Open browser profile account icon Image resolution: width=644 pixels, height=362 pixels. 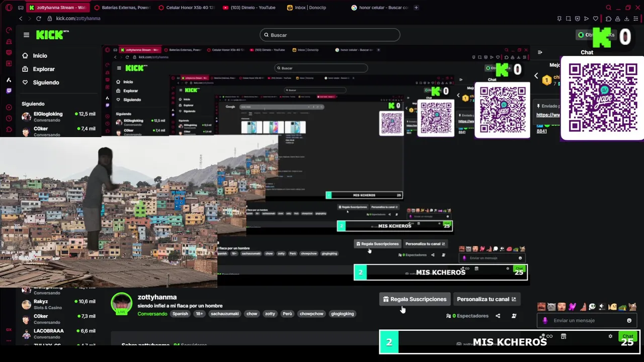[x=618, y=19]
